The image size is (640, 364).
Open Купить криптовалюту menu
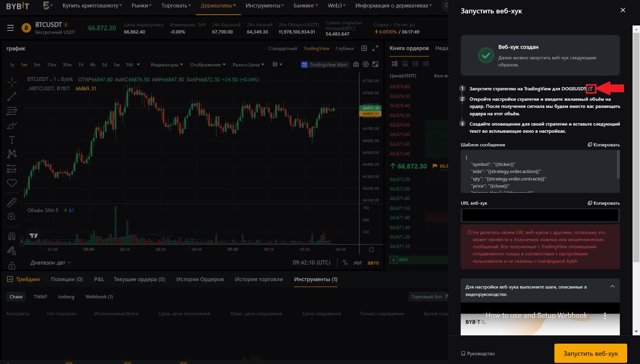pyautogui.click(x=92, y=6)
